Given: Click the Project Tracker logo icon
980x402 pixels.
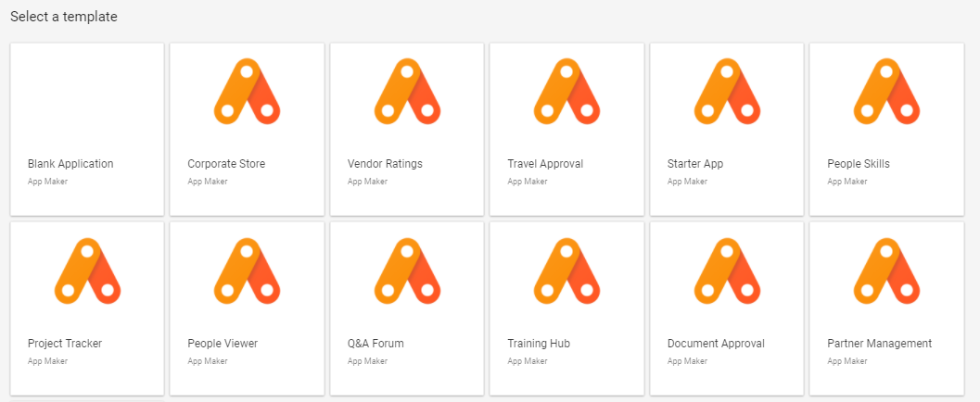Looking at the screenshot, I should tap(87, 271).
